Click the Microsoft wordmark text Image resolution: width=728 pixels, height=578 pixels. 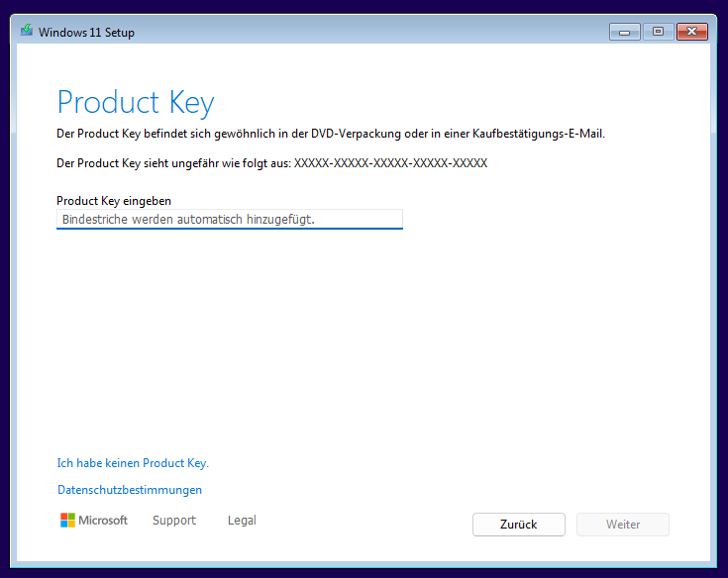pyautogui.click(x=103, y=521)
